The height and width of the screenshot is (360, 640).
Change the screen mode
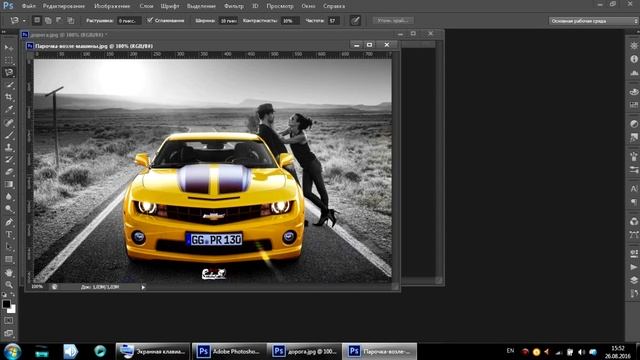(9, 333)
